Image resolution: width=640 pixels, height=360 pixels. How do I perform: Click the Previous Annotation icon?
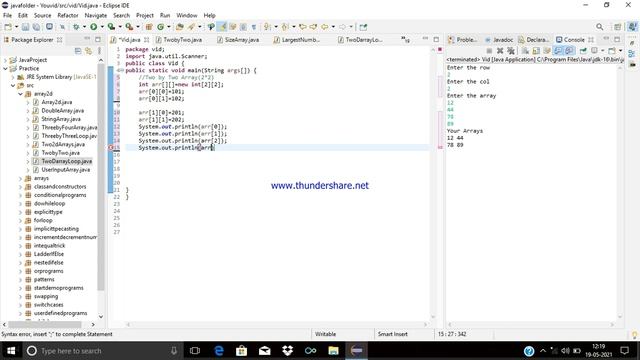point(285,27)
